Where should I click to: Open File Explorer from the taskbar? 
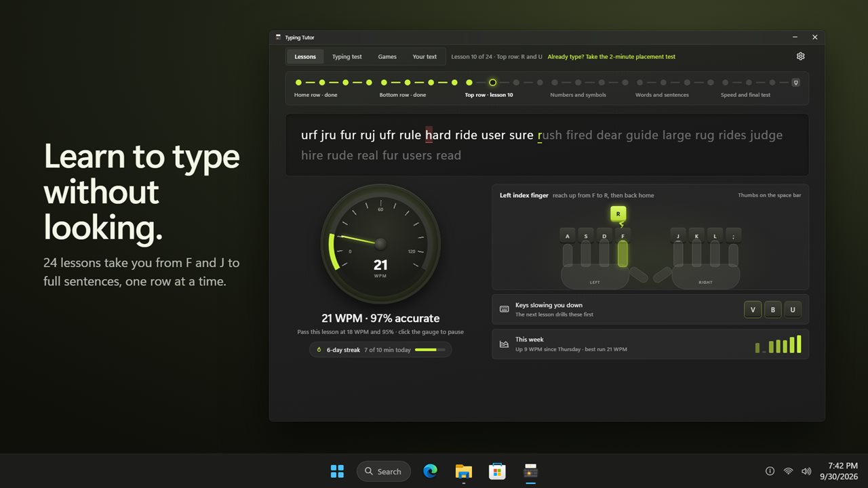click(x=463, y=471)
